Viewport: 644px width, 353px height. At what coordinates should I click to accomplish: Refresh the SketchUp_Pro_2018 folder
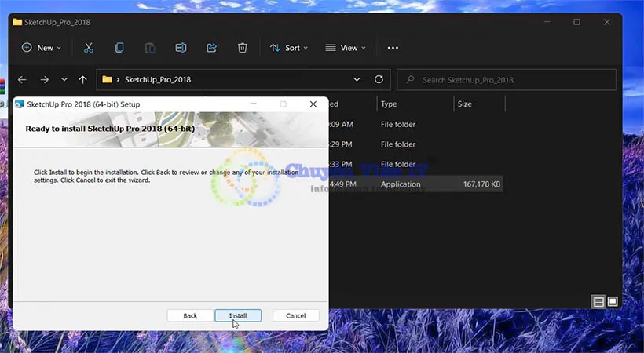(379, 79)
